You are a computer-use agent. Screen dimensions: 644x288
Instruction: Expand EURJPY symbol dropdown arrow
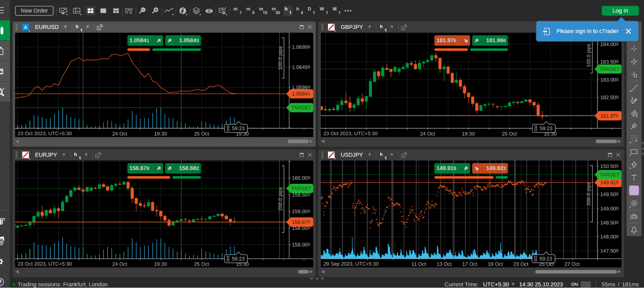click(x=64, y=155)
